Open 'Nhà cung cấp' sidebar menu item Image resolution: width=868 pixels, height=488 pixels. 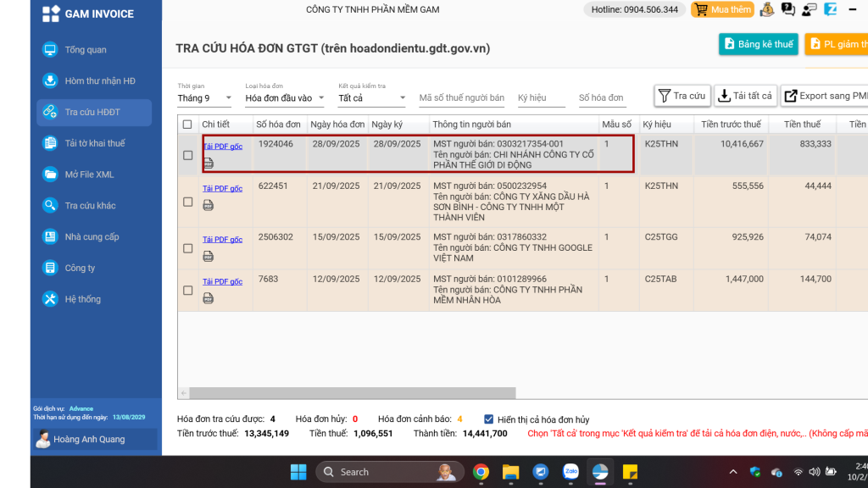[x=92, y=237]
